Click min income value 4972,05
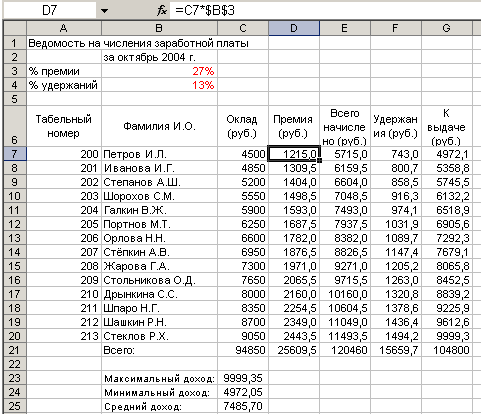The image size is (481, 414). (243, 392)
